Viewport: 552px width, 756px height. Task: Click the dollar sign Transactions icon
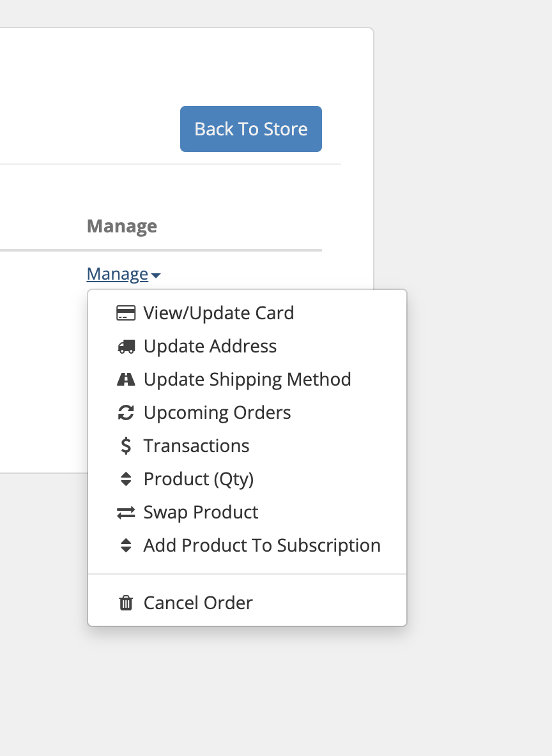(126, 446)
